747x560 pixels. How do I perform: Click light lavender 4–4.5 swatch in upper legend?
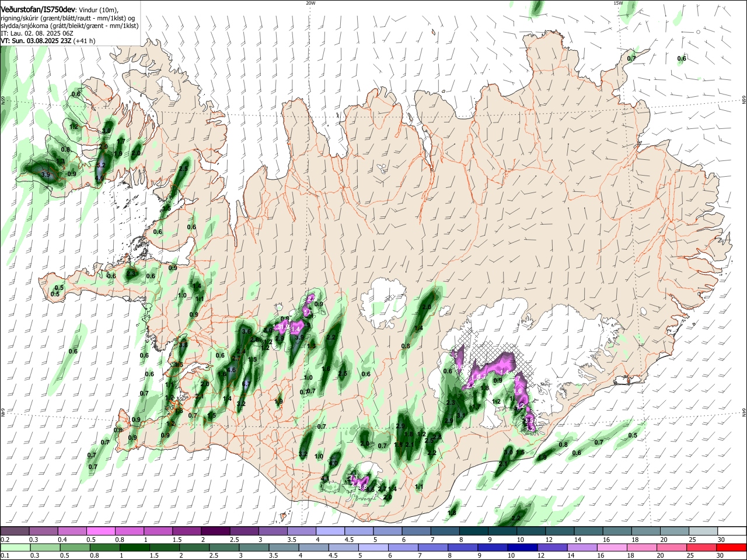(x=330, y=531)
